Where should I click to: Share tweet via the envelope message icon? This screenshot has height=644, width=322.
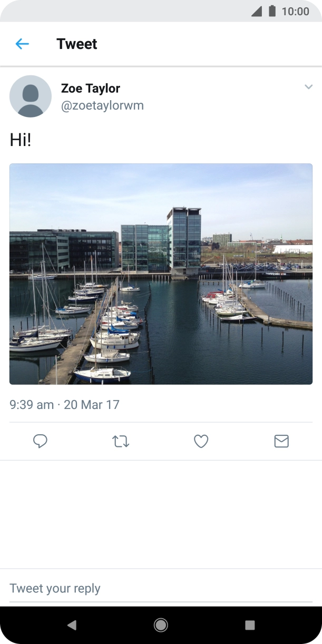(x=281, y=441)
